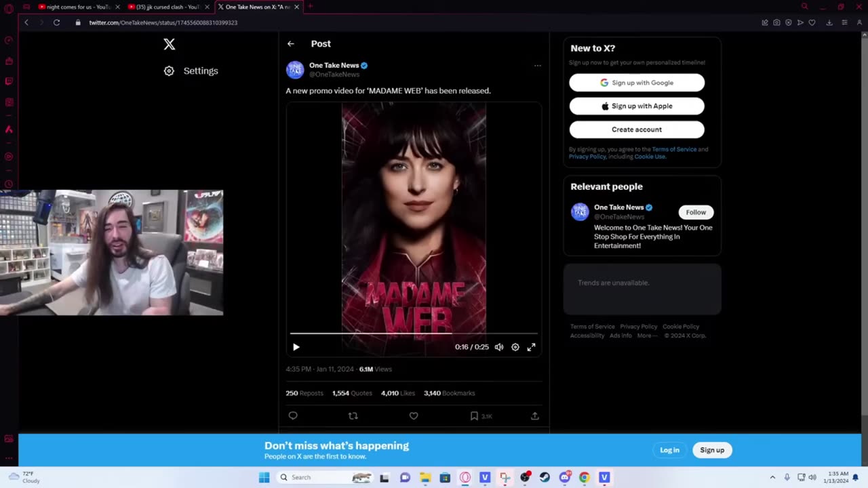The image size is (868, 488).
Task: Click Sign up on the blue banner
Action: [x=712, y=450]
